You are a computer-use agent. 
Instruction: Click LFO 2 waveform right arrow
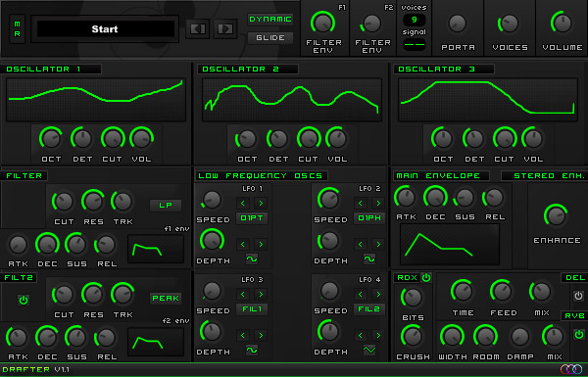378,245
